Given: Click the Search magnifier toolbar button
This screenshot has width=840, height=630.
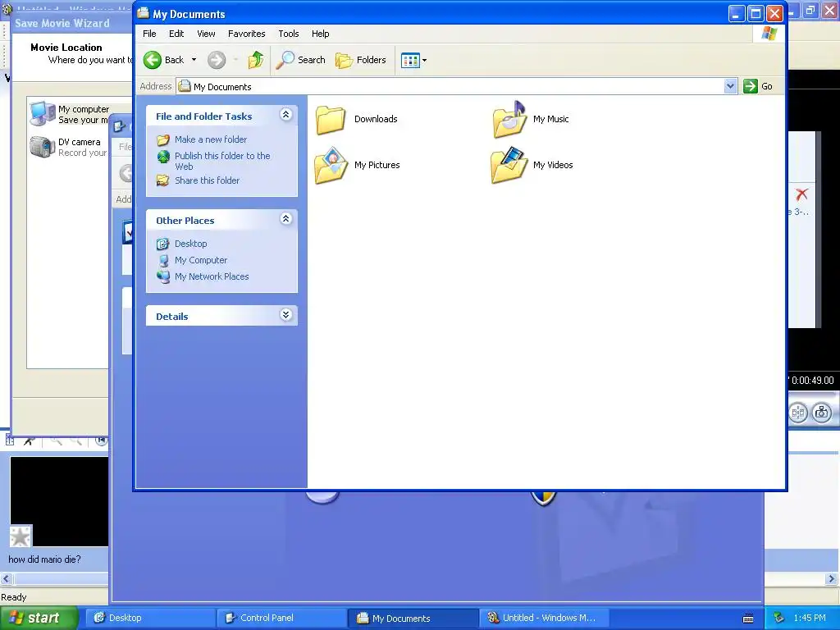Looking at the screenshot, I should 300,60.
